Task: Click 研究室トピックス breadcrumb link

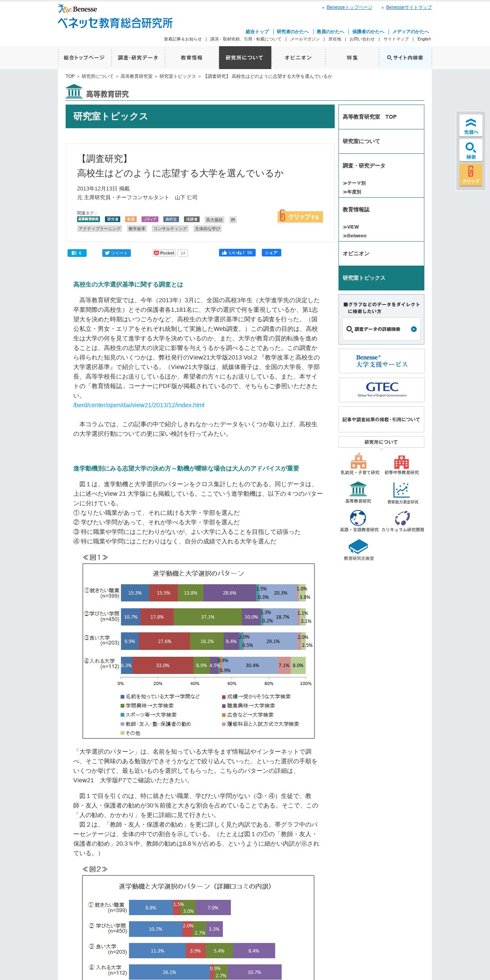Action: pyautogui.click(x=177, y=76)
